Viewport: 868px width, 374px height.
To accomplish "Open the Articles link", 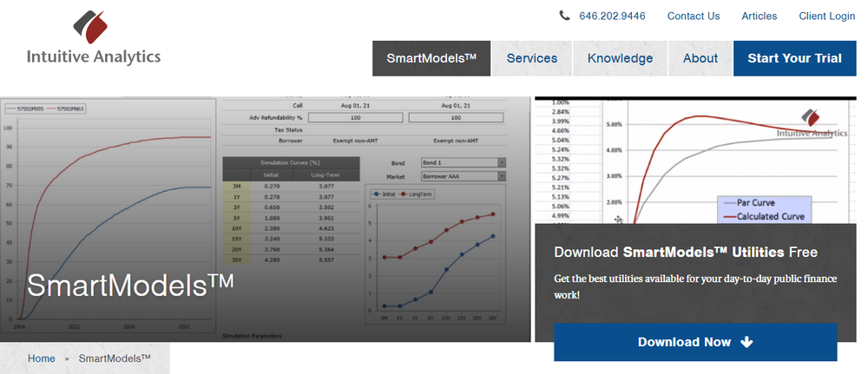I will pyautogui.click(x=759, y=16).
